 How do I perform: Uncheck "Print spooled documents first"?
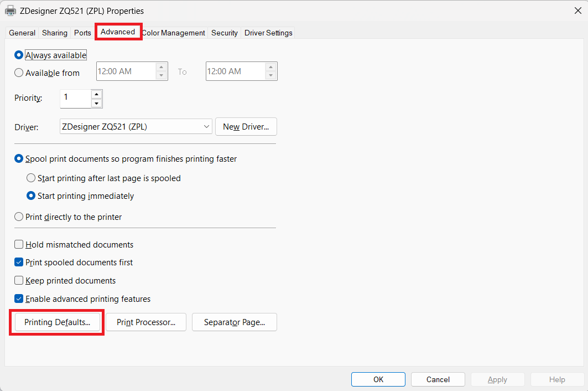pos(18,262)
